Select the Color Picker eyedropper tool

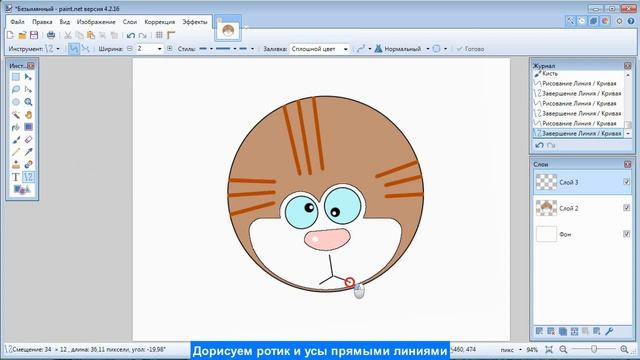point(28,152)
